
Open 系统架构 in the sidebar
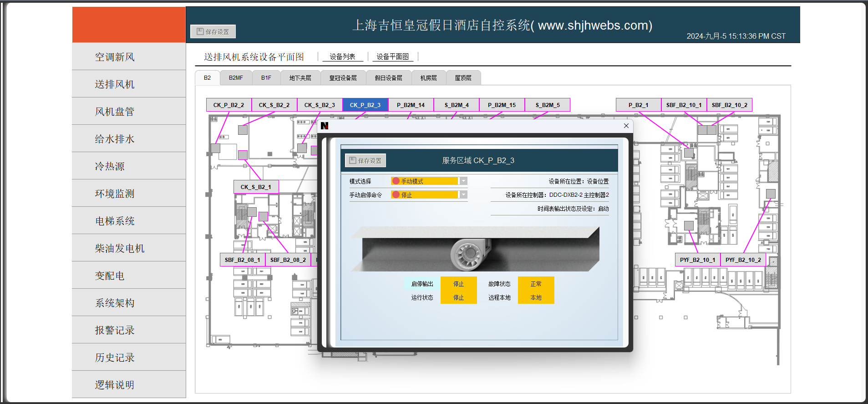click(129, 303)
